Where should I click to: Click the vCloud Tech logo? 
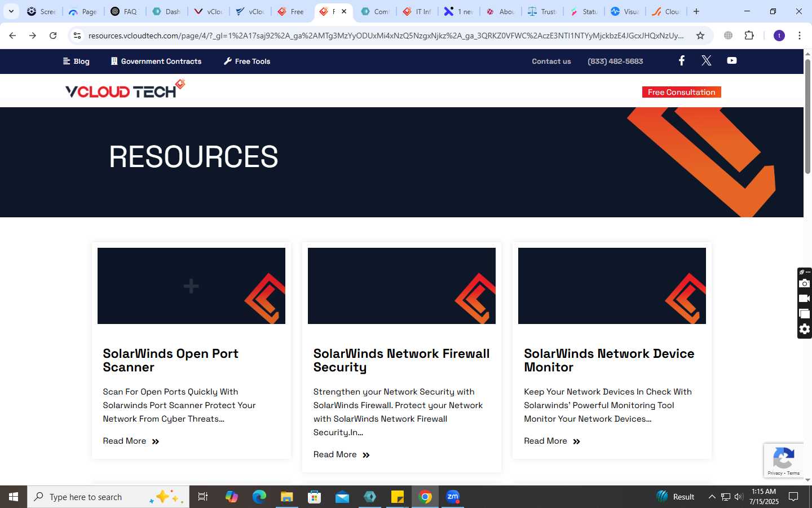(x=125, y=89)
